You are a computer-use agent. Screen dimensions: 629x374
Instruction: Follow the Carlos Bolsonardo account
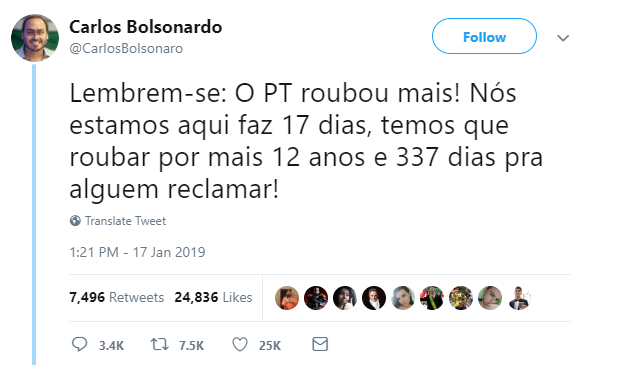tap(484, 36)
